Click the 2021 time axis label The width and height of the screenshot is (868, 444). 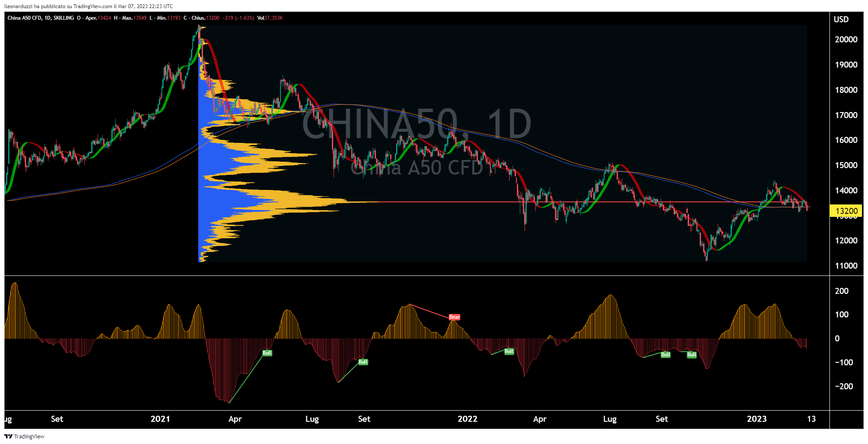click(x=160, y=419)
